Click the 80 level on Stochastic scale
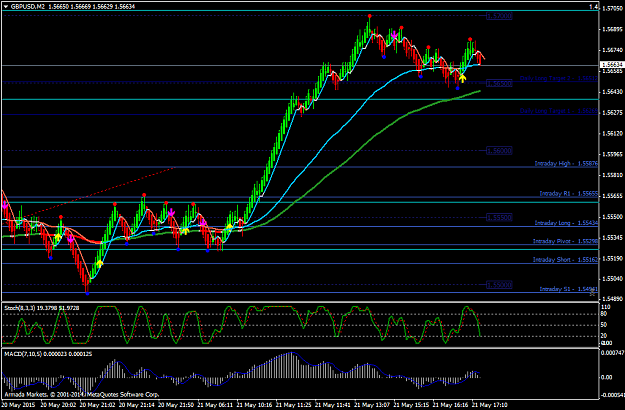The width and height of the screenshot is (625, 410). click(604, 314)
